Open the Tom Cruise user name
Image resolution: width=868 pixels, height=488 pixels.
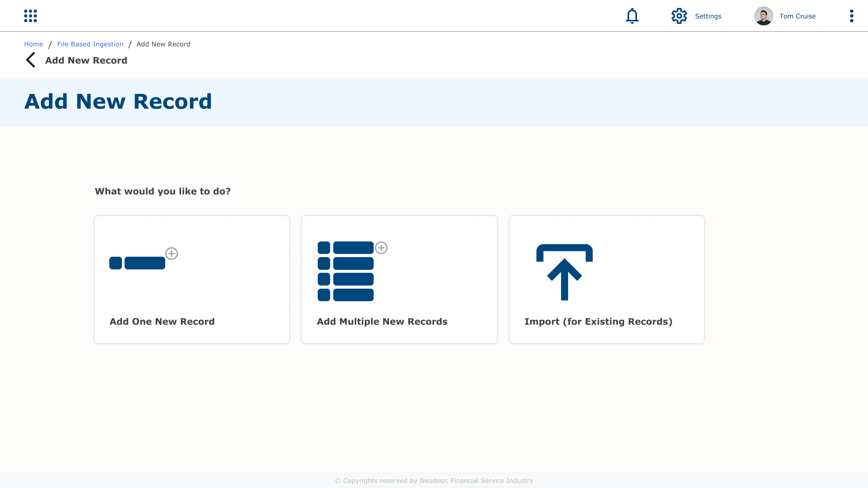pyautogui.click(x=797, y=16)
